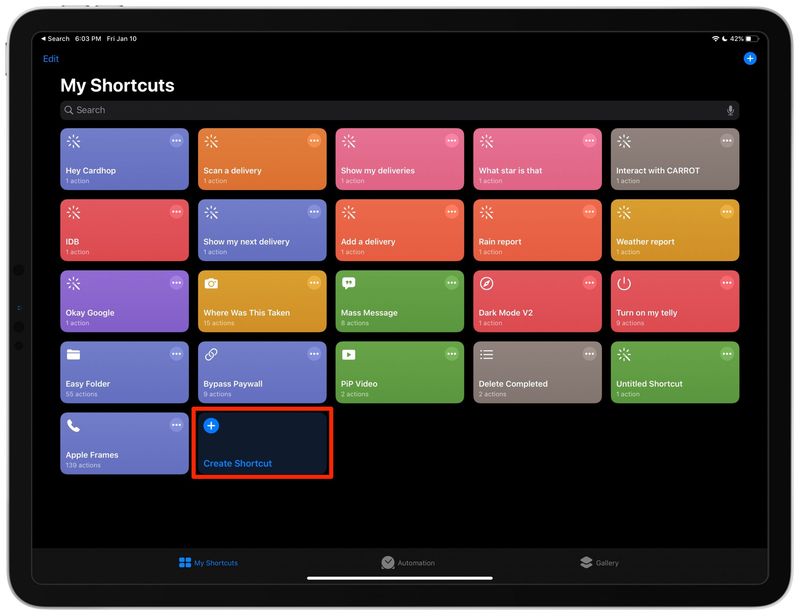
Task: Open options for Apple Frames shortcut
Action: tap(176, 425)
